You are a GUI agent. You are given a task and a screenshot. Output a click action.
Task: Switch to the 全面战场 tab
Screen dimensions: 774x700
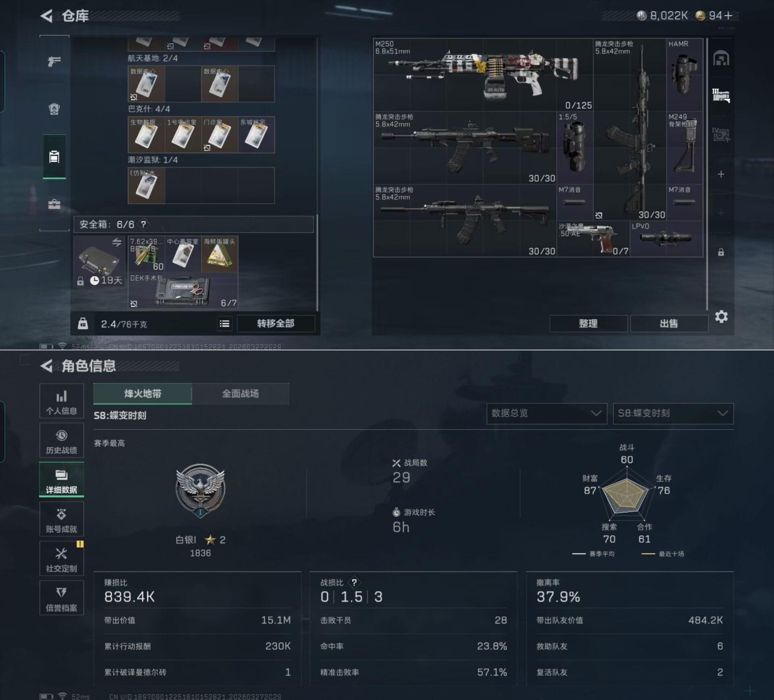[x=240, y=394]
